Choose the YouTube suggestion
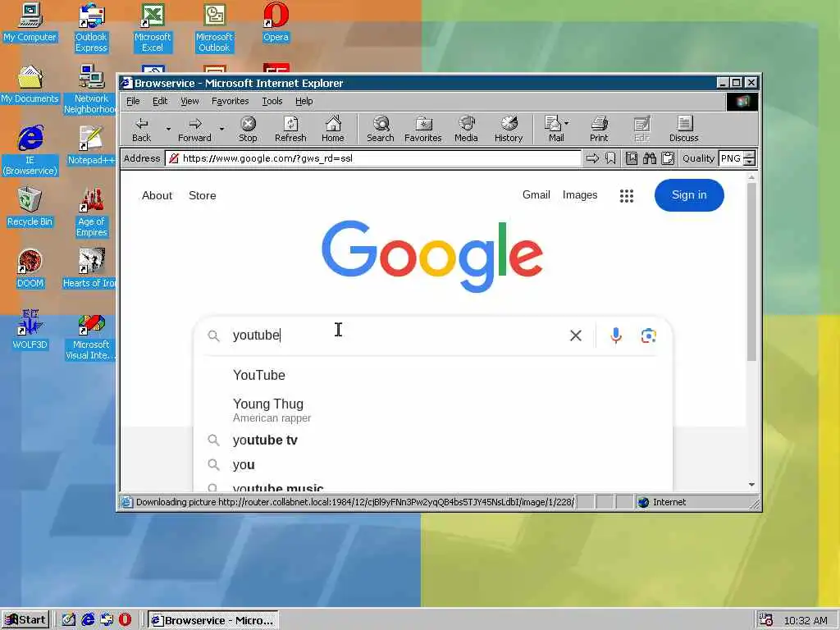Screen dimensions: 840x630 pos(433,375)
